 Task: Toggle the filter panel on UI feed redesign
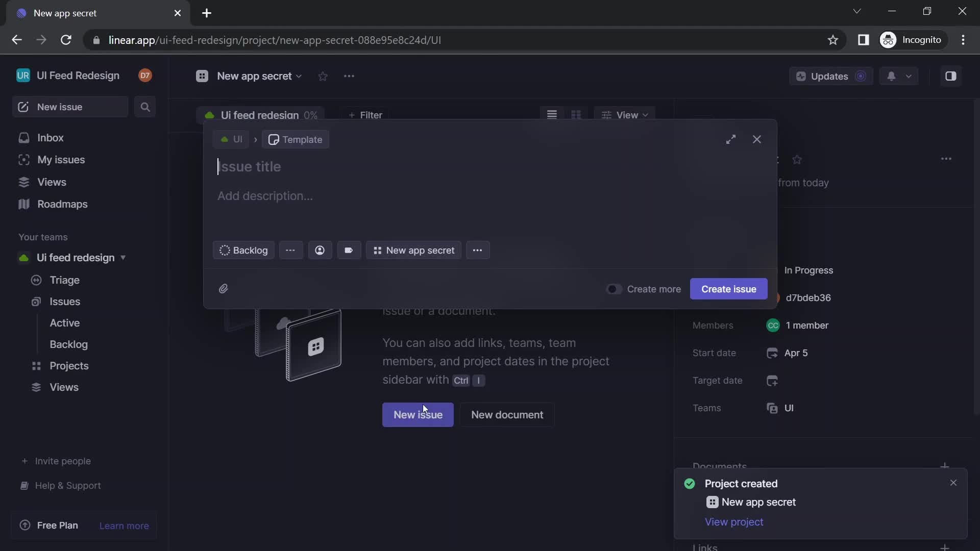coord(365,114)
